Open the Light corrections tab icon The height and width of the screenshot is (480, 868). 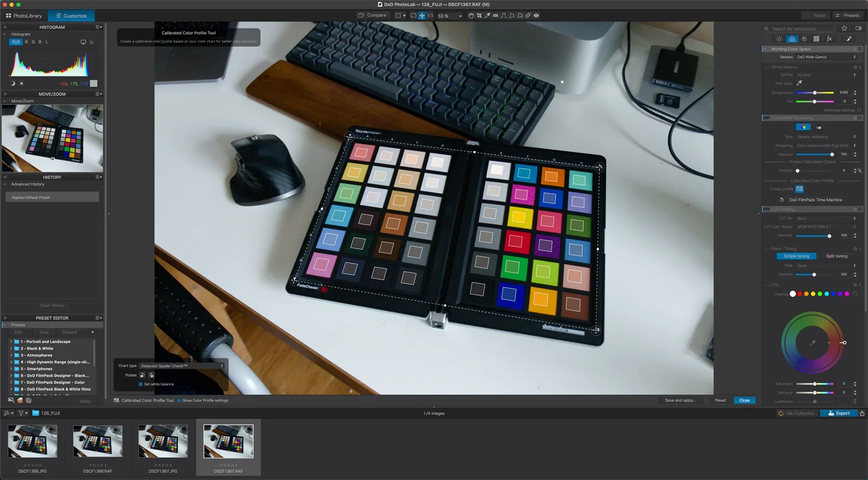pos(779,39)
